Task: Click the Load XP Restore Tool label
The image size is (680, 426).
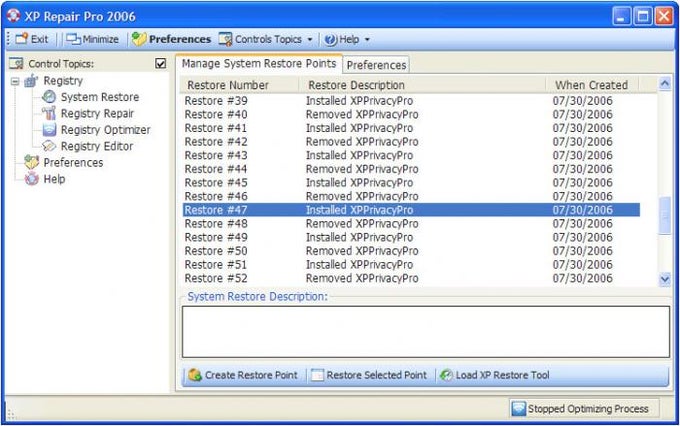Action: [502, 375]
